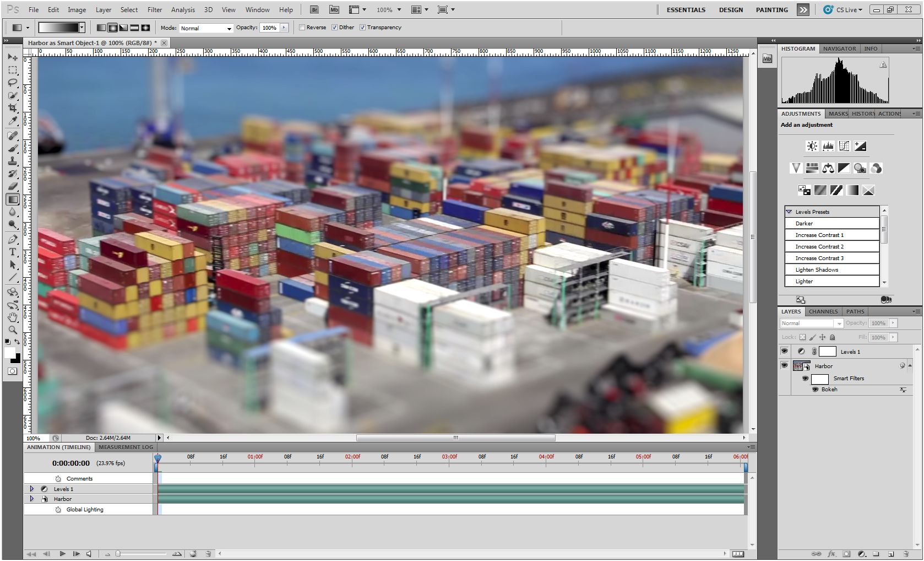Viewport: 924px width, 561px height.
Task: Add a Brightness/Contrast adjustment
Action: [812, 146]
